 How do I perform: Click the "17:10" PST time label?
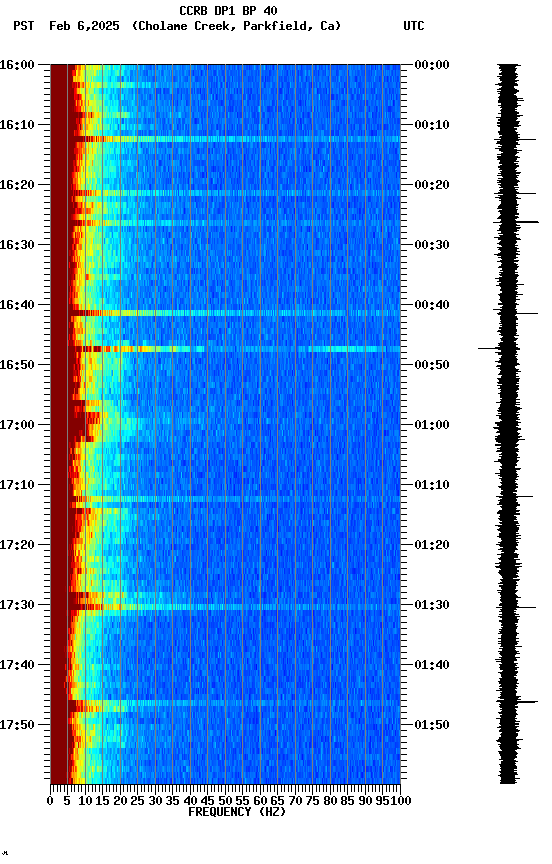click(17, 485)
